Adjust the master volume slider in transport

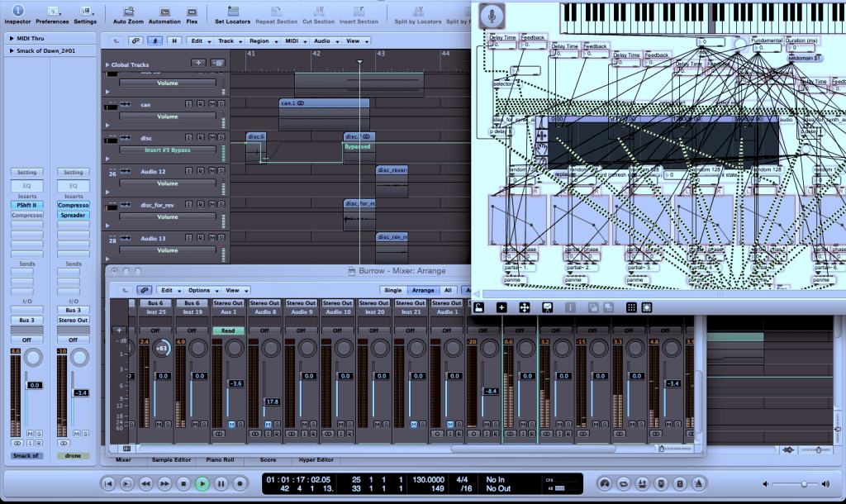[x=802, y=483]
